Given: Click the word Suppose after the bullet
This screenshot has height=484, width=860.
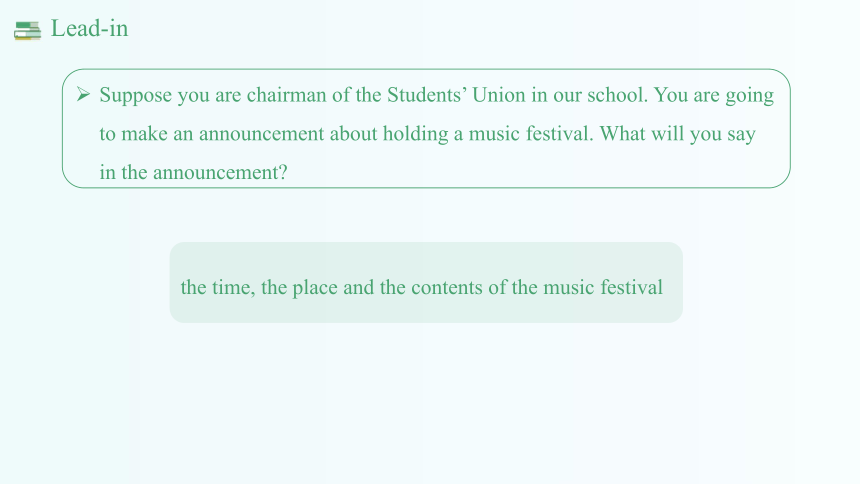Looking at the screenshot, I should click(135, 95).
